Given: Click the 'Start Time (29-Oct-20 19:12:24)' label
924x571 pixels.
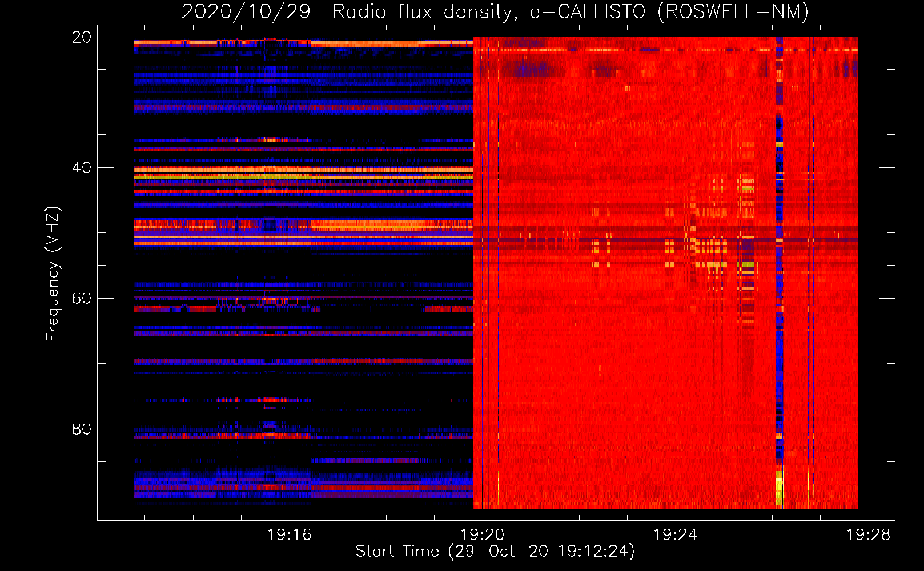Looking at the screenshot, I should click(x=495, y=552).
